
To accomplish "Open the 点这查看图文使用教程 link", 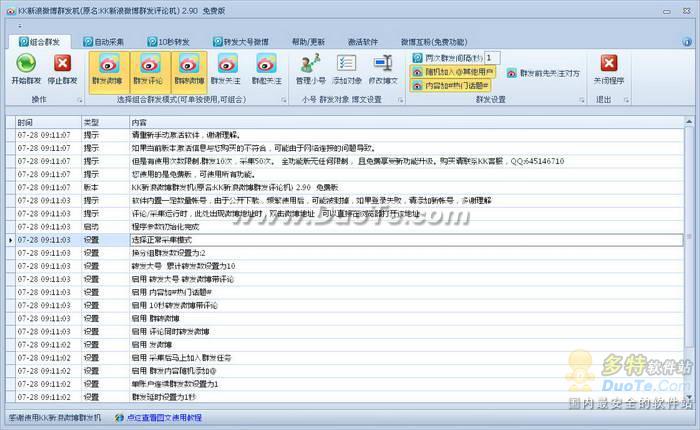I will point(164,418).
